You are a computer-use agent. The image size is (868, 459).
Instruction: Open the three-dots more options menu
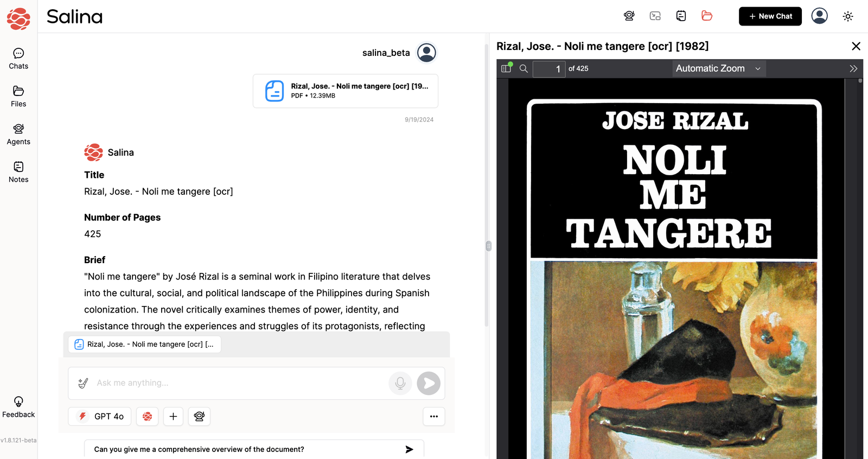(x=434, y=416)
